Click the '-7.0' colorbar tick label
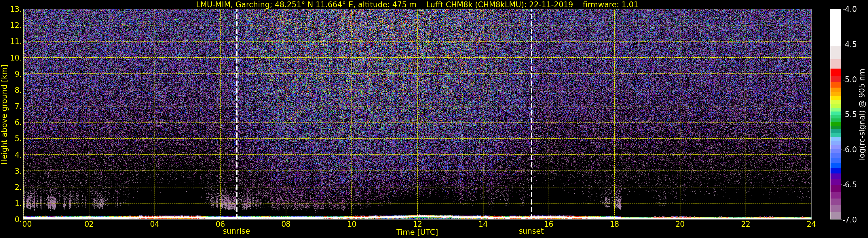Screen dimensions: 868x238 (849, 220)
